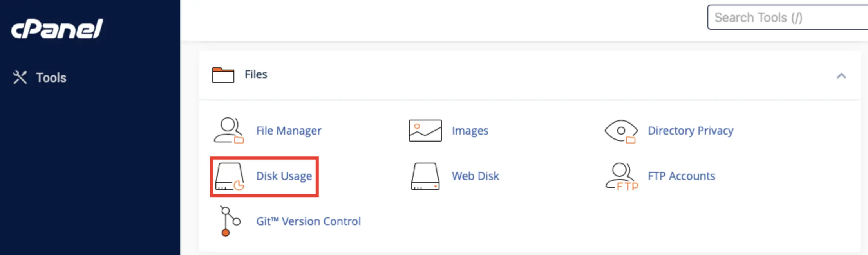Click the Git Version Control branch icon
This screenshot has width=868, height=255.
click(230, 221)
